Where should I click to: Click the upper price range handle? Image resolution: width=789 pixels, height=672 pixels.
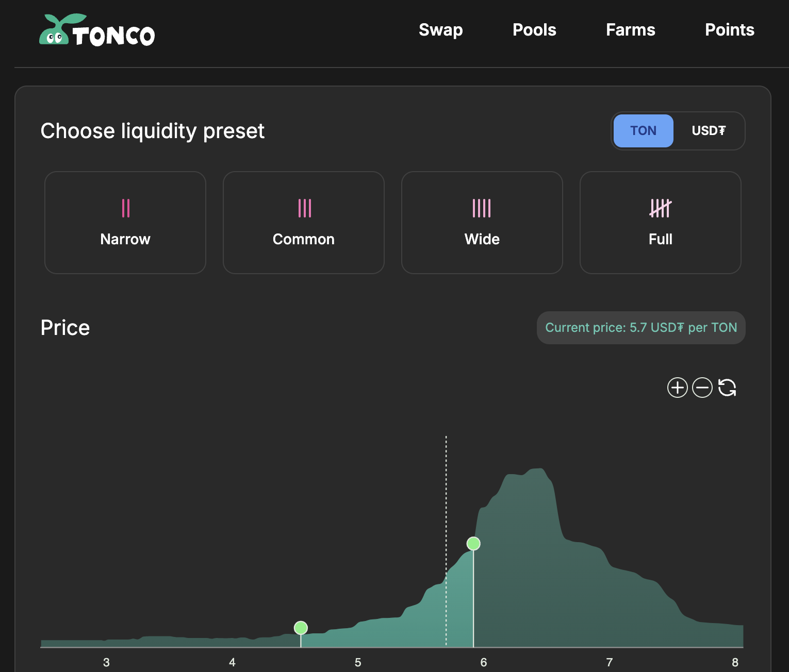(x=473, y=544)
